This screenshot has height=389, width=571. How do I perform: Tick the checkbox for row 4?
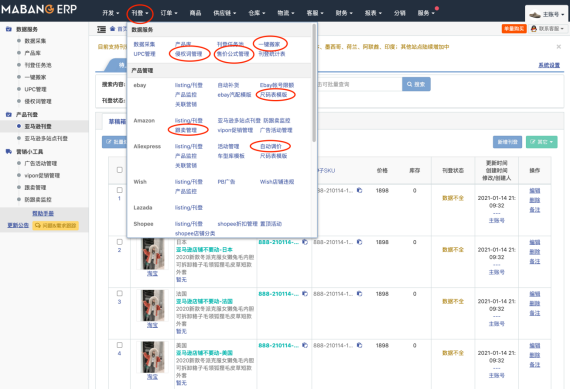click(x=119, y=345)
